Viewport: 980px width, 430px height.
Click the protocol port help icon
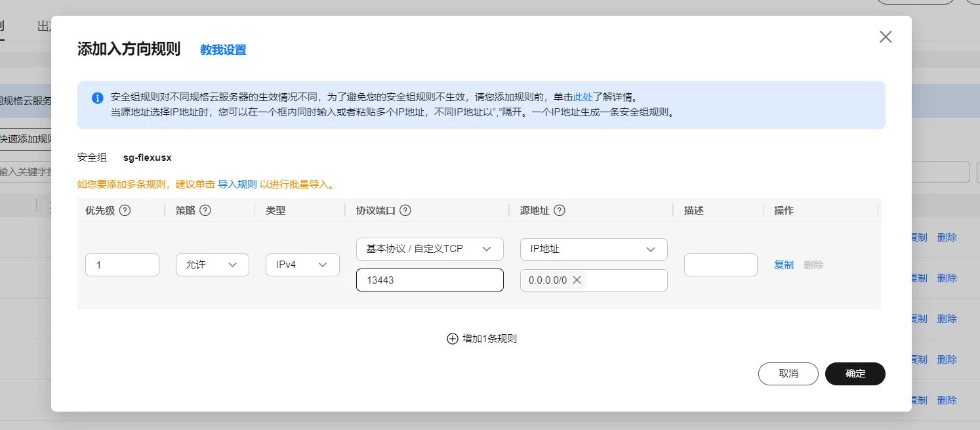pos(405,211)
